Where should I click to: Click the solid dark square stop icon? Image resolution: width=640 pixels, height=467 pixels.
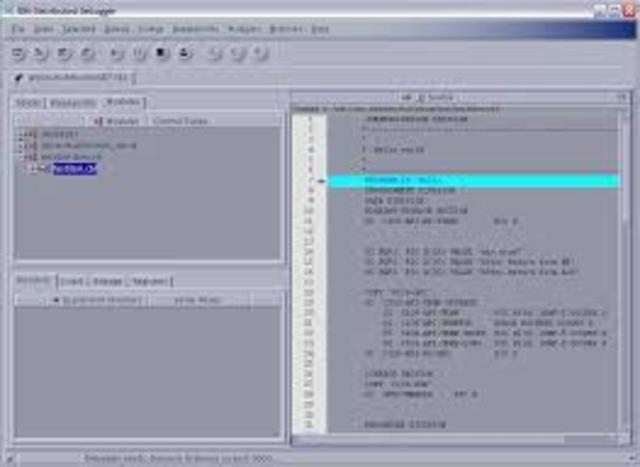click(162, 53)
